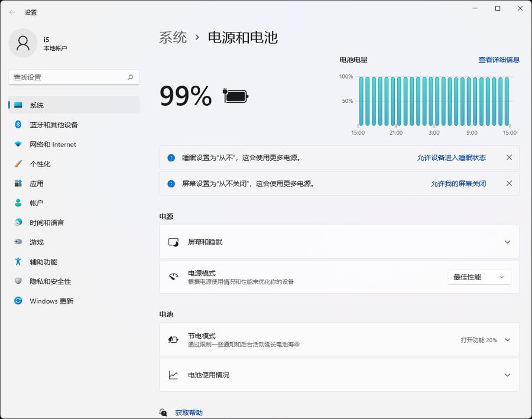This screenshot has height=419, width=532.
Task: Dismiss the 屏幕设置 notification
Action: click(x=509, y=184)
